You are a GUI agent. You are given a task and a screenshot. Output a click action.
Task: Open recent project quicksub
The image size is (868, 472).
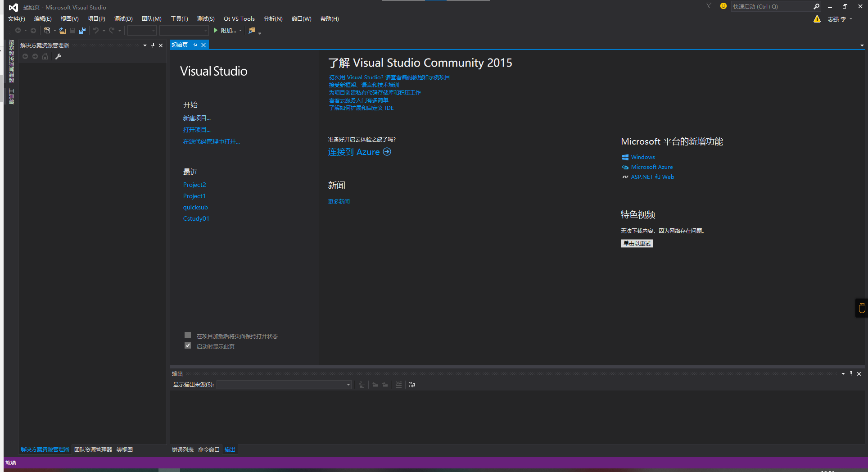195,207
